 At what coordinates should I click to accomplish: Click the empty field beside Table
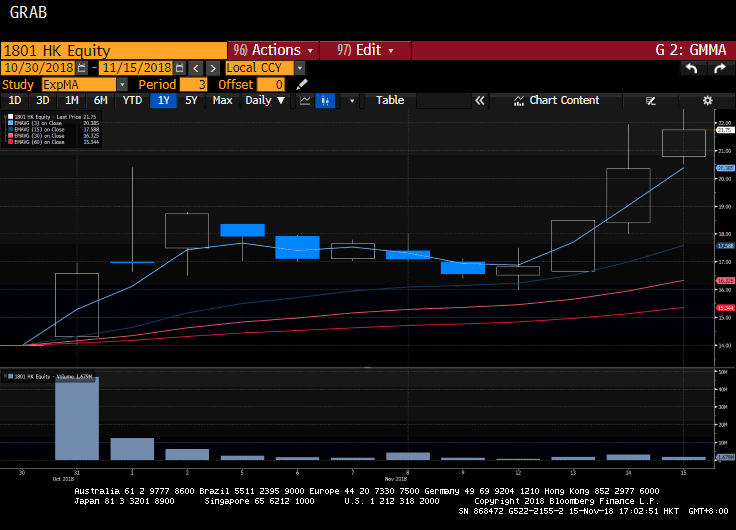444,100
